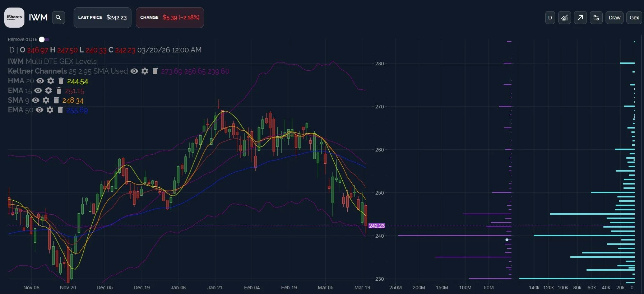Image resolution: width=644 pixels, height=294 pixels.
Task: Click the Jan 21 date axis label
Action: pos(215,288)
